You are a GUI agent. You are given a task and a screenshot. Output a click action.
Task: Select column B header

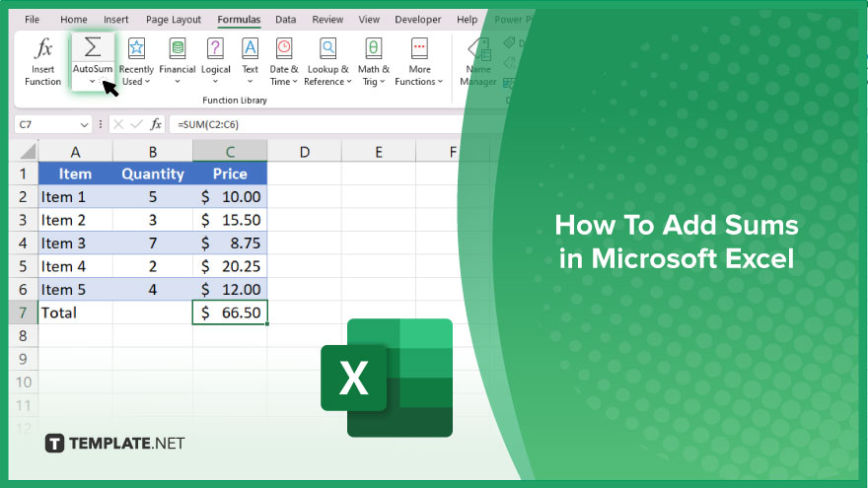[x=153, y=152]
